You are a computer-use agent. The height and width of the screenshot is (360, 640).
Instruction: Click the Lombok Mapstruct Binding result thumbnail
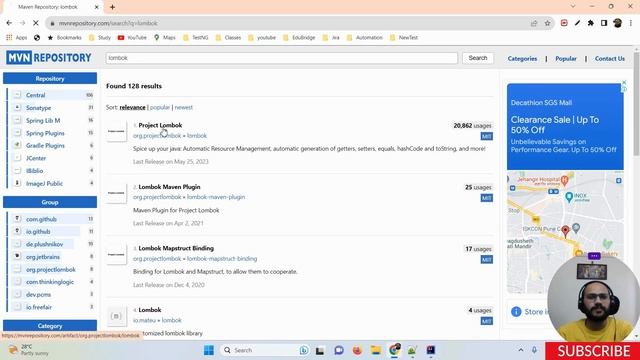pos(116,254)
